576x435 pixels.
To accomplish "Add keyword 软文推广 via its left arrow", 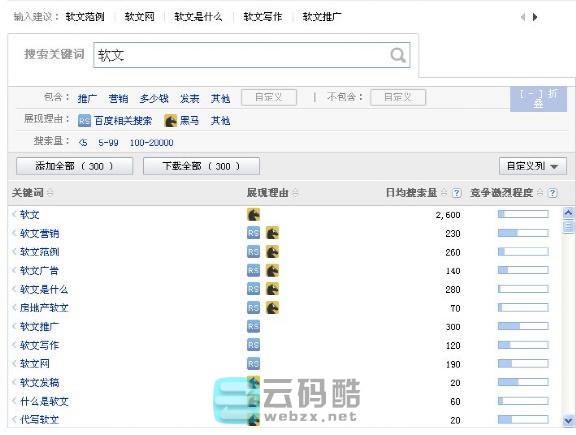I will click(15, 326).
